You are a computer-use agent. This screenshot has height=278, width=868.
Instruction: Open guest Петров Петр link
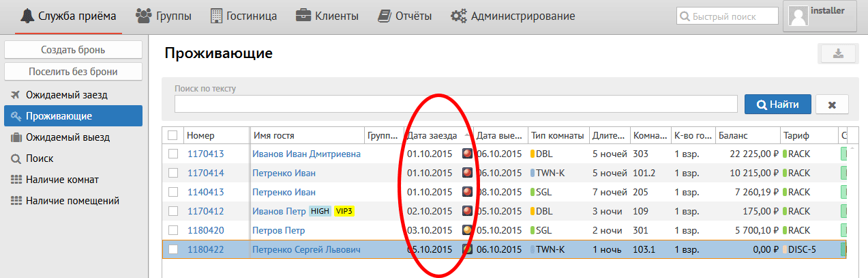pos(278,230)
